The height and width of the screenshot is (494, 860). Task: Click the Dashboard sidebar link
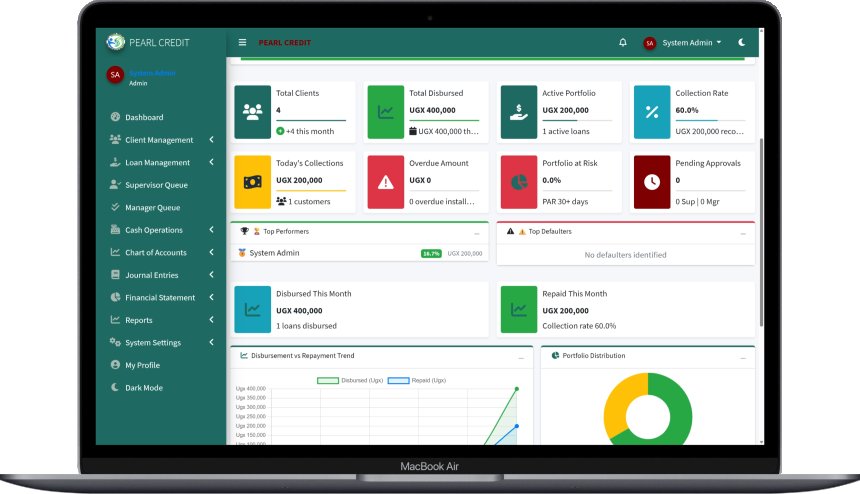pyautogui.click(x=143, y=117)
